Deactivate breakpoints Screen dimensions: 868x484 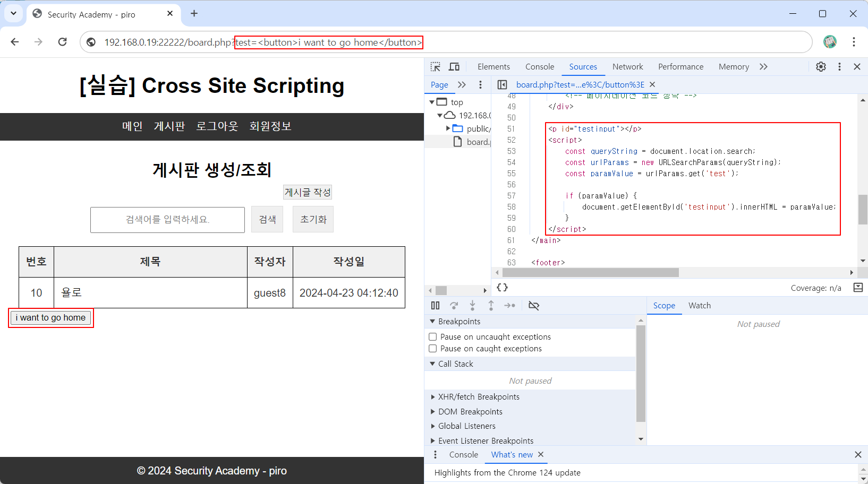point(534,306)
